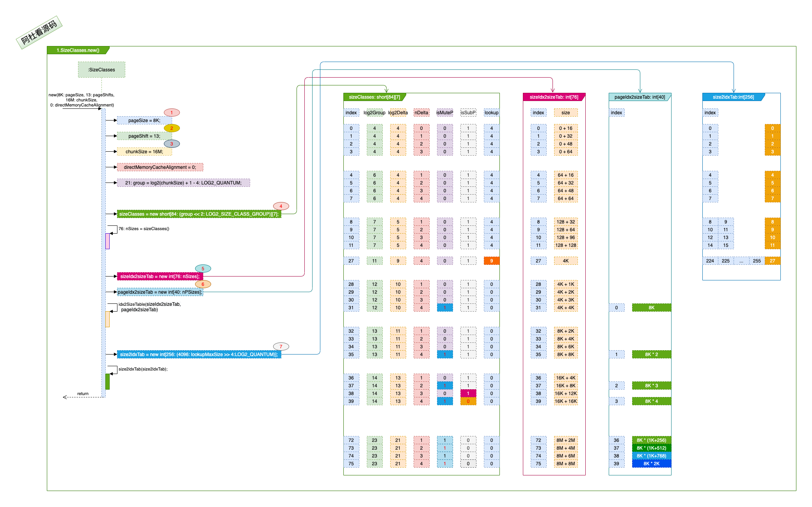
Task: Click the lookup column header
Action: pos(492,113)
